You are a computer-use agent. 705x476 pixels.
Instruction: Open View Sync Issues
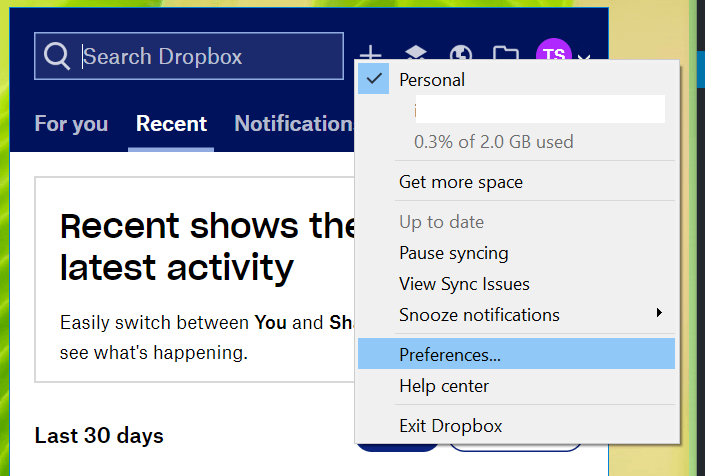pos(517,284)
